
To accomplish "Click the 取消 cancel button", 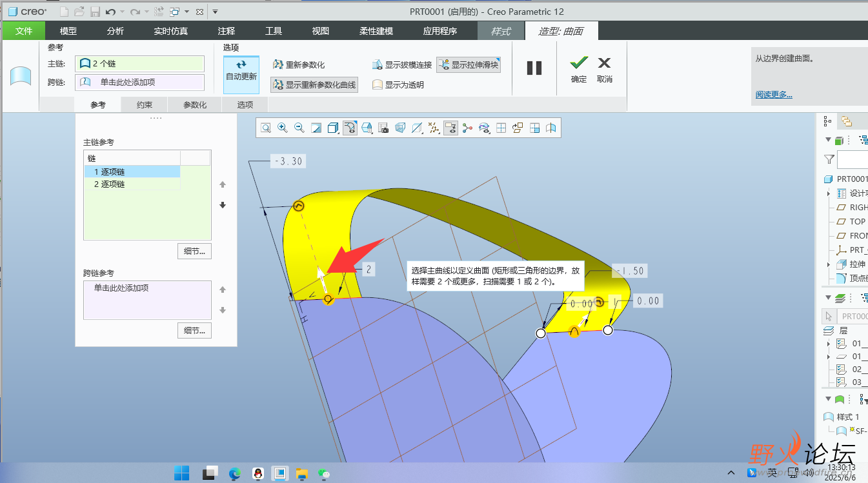I will click(605, 69).
